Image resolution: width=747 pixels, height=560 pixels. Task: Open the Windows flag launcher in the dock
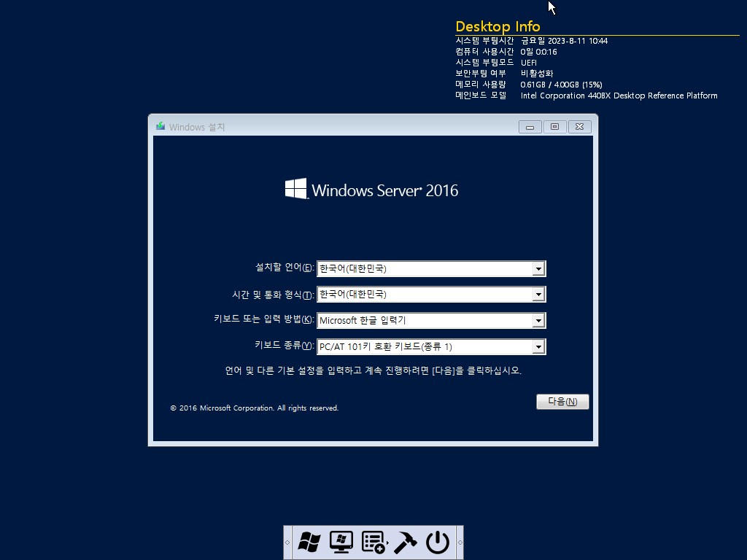click(309, 542)
